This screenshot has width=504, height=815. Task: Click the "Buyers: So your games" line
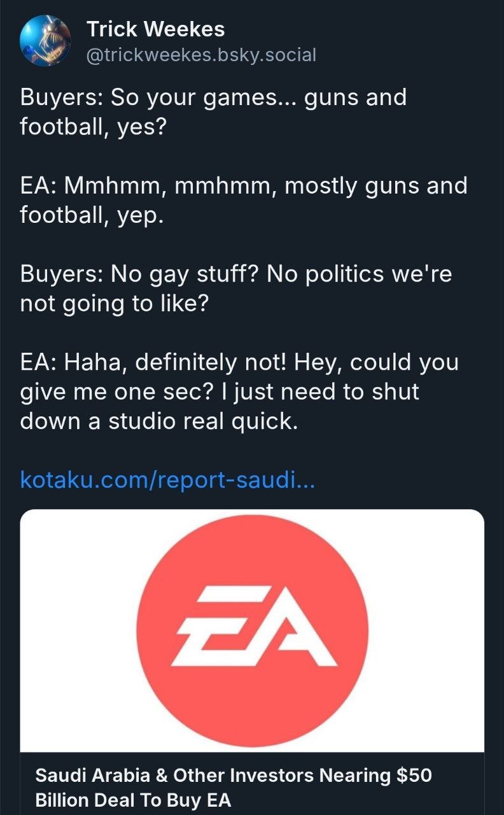click(213, 97)
